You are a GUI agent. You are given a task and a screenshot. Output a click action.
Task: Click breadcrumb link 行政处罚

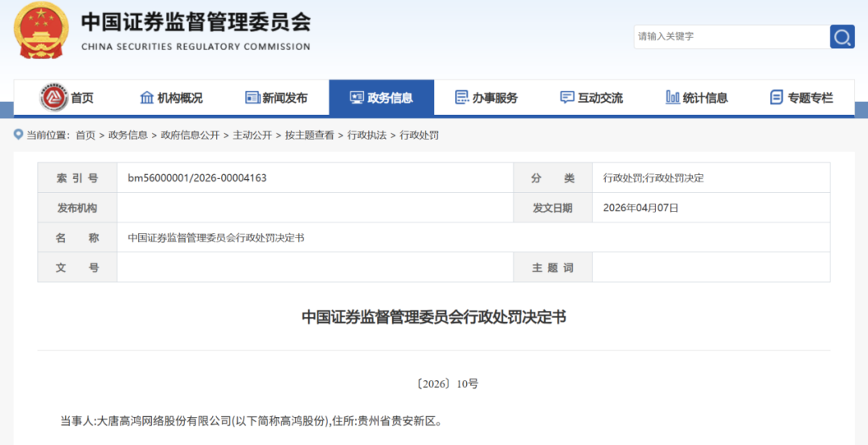419,135
